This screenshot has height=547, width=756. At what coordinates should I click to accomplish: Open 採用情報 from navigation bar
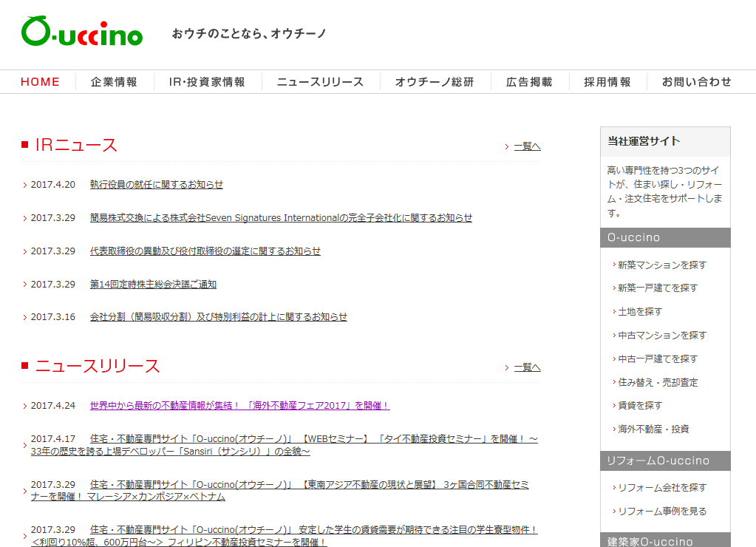pyautogui.click(x=607, y=82)
